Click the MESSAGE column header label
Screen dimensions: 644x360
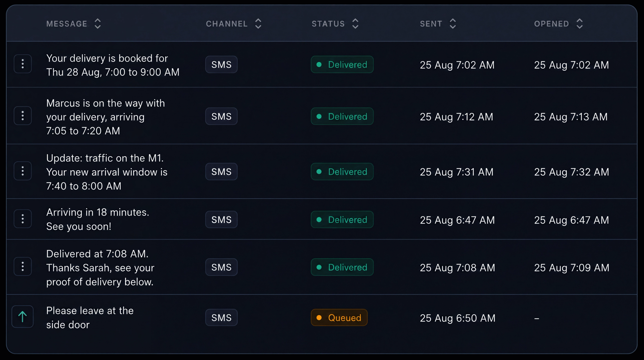(x=67, y=24)
